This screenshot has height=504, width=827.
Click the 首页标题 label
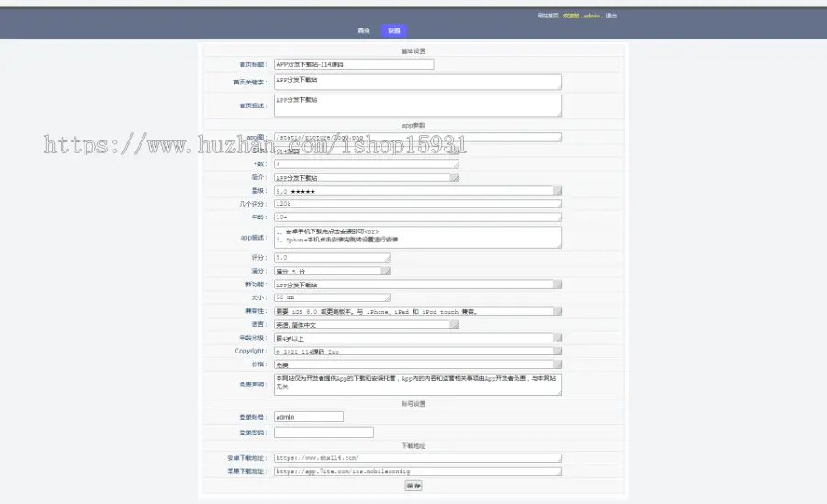pyautogui.click(x=254, y=64)
